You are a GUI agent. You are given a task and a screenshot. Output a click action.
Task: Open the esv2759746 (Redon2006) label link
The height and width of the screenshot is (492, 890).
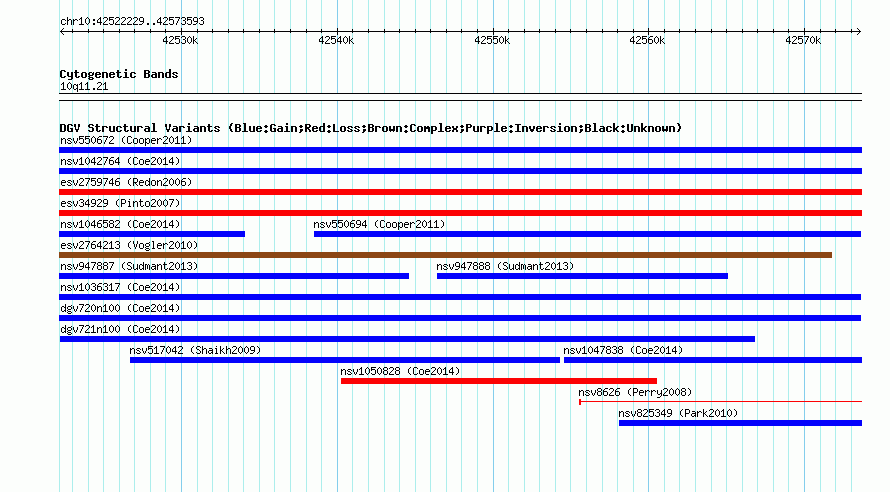(126, 182)
